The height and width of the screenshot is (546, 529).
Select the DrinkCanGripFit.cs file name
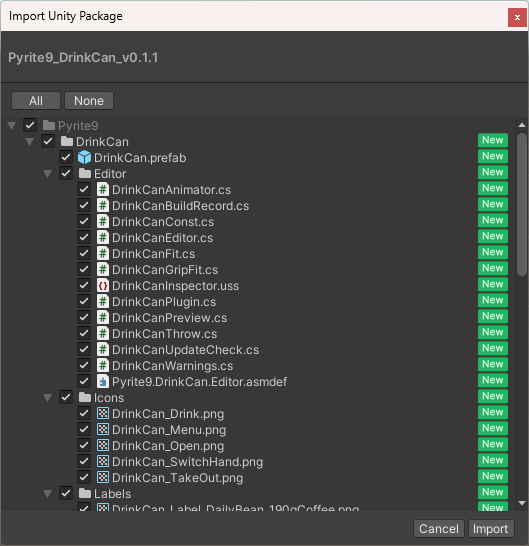165,270
